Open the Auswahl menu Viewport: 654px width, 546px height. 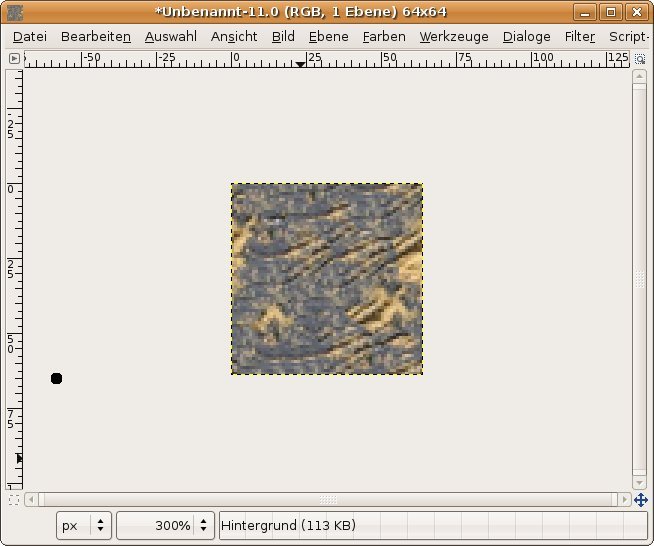tap(171, 37)
